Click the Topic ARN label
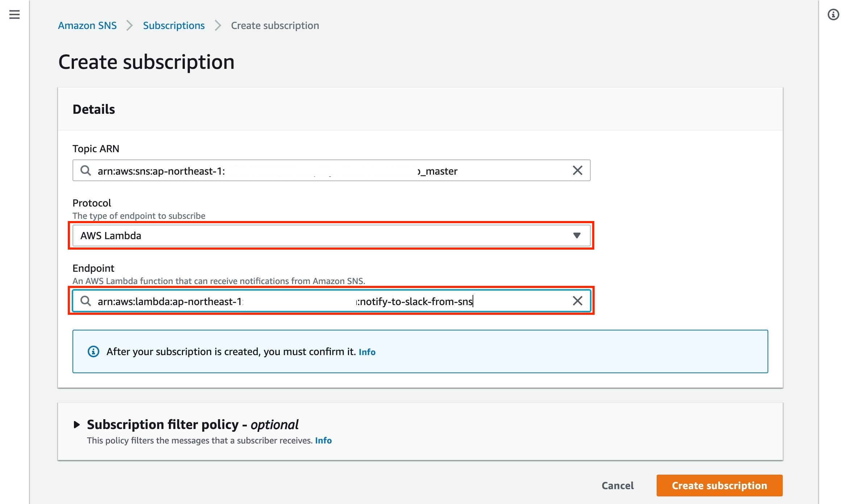848x504 pixels. click(96, 149)
